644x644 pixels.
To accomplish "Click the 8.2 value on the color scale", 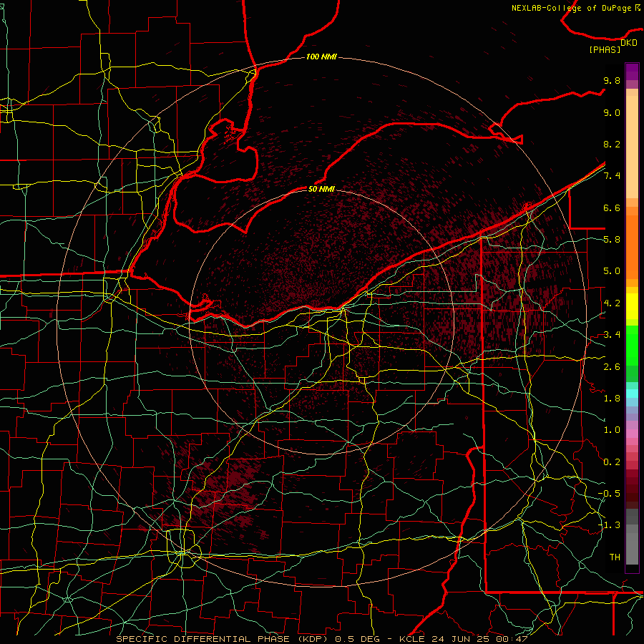I will [612, 144].
